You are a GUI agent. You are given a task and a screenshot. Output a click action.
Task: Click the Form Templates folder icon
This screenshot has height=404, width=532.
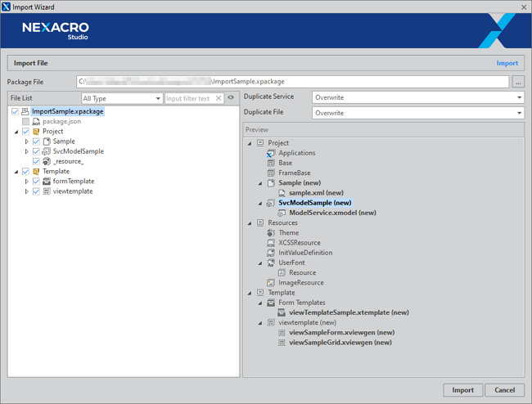coord(271,303)
